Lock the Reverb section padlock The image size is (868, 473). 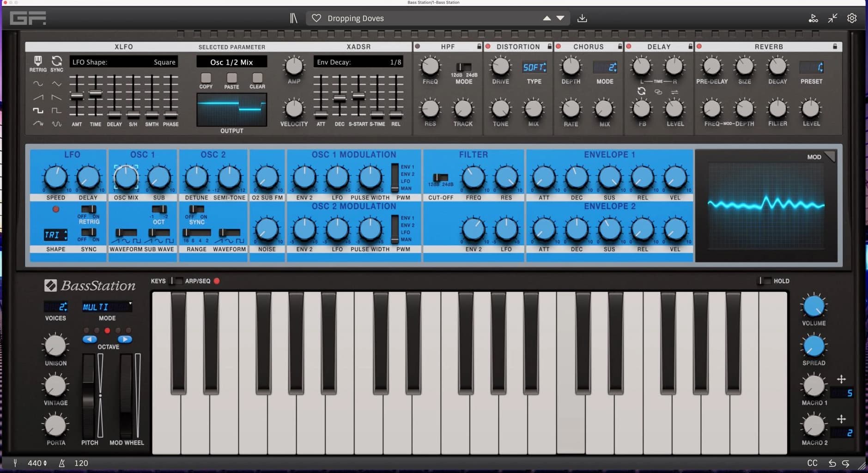(x=835, y=47)
